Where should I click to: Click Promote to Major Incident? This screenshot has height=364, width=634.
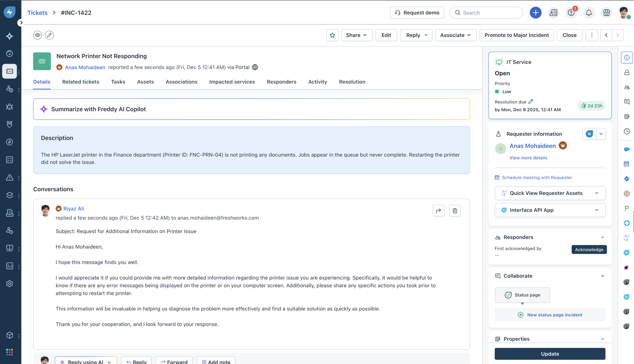(516, 35)
